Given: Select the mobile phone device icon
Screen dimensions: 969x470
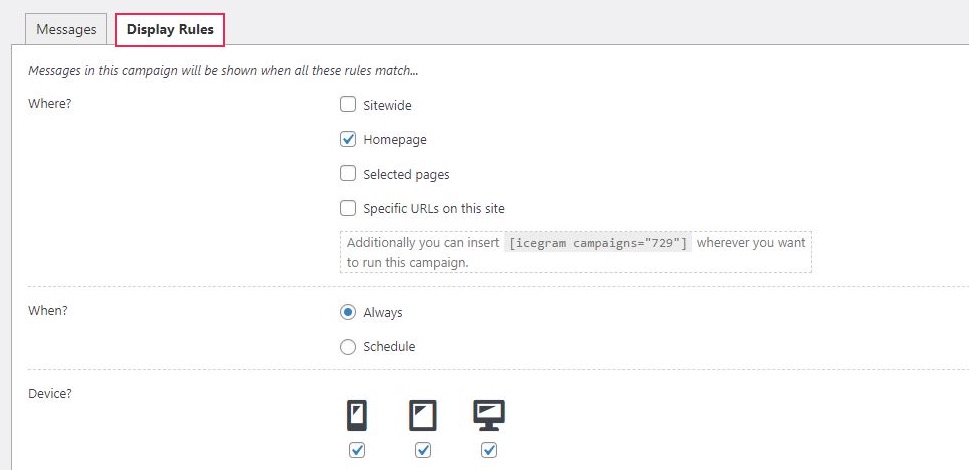Looking at the screenshot, I should 357,415.
